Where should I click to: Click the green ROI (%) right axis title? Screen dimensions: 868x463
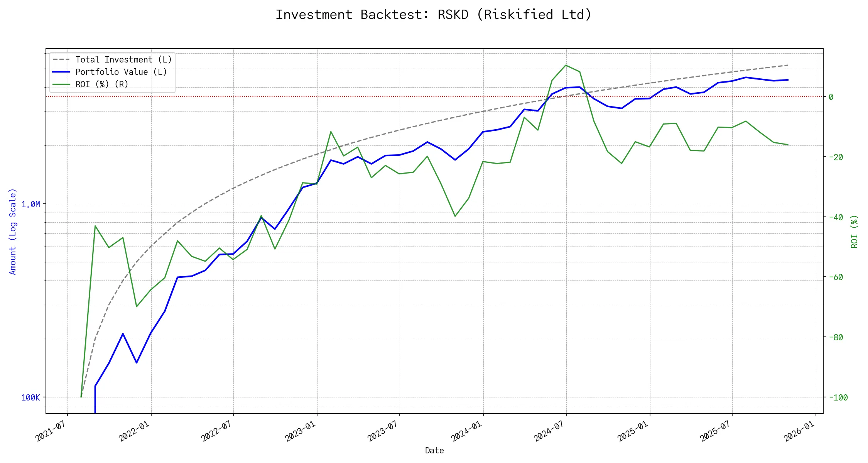coord(854,231)
